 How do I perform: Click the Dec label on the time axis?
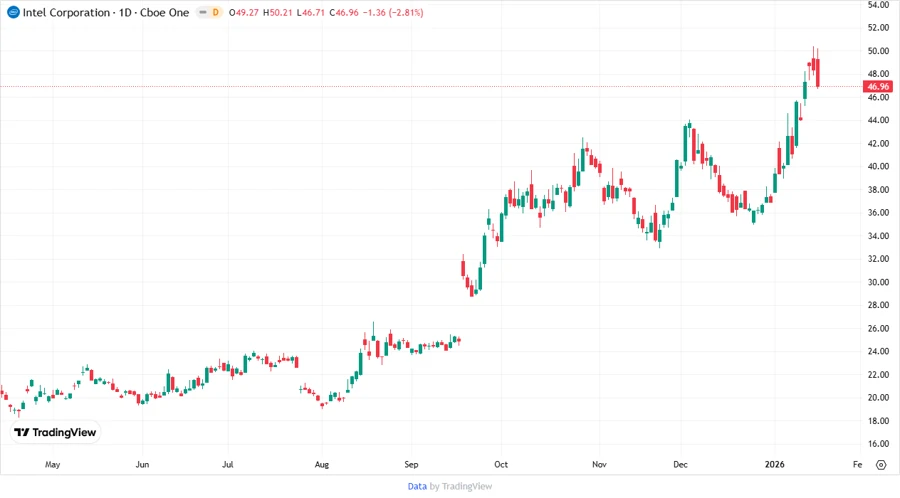[681, 465]
